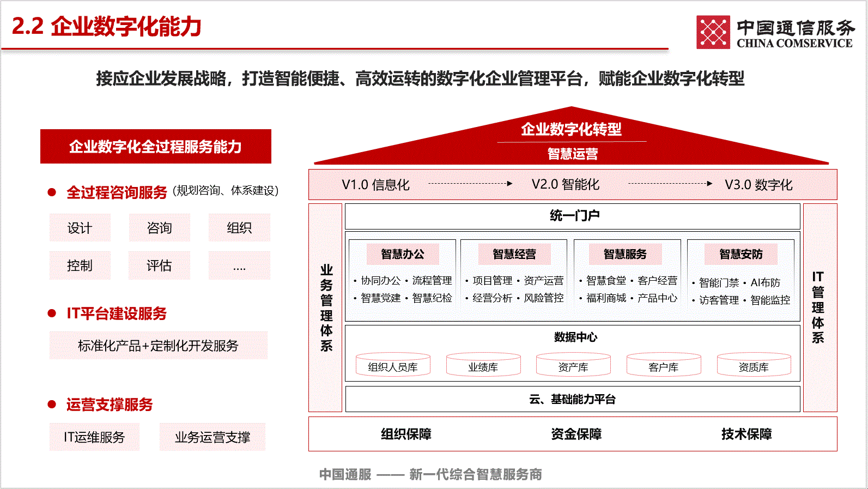Click the 统一门户 bar
The height and width of the screenshot is (489, 868).
click(573, 216)
